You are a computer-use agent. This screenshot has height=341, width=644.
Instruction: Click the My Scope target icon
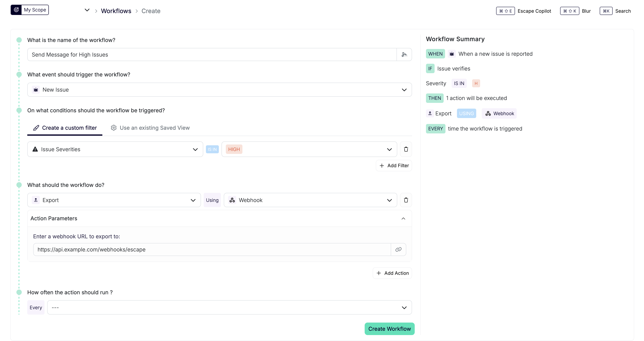[x=16, y=10]
